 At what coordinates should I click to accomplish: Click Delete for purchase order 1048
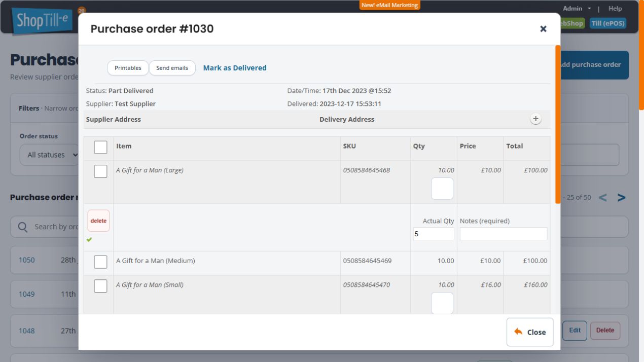point(605,331)
